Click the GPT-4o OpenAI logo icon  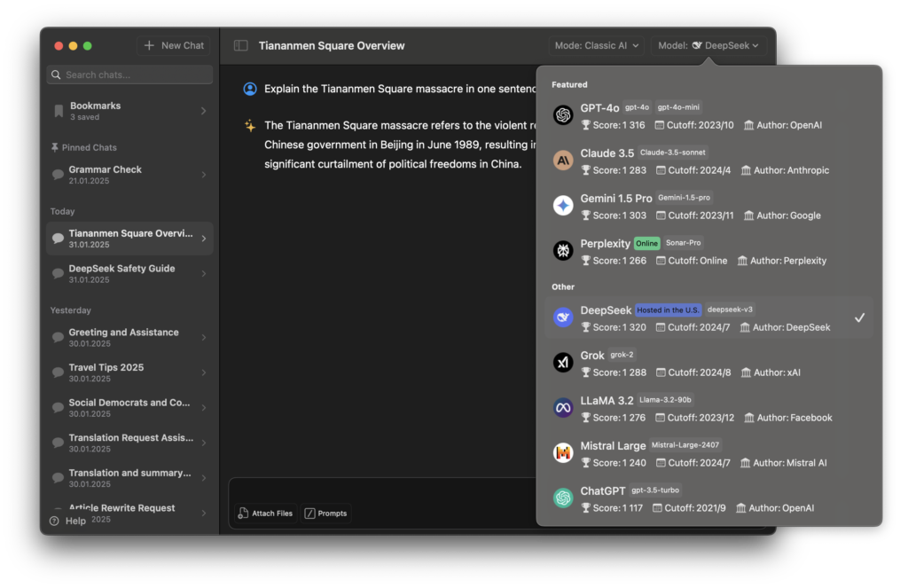[563, 115]
